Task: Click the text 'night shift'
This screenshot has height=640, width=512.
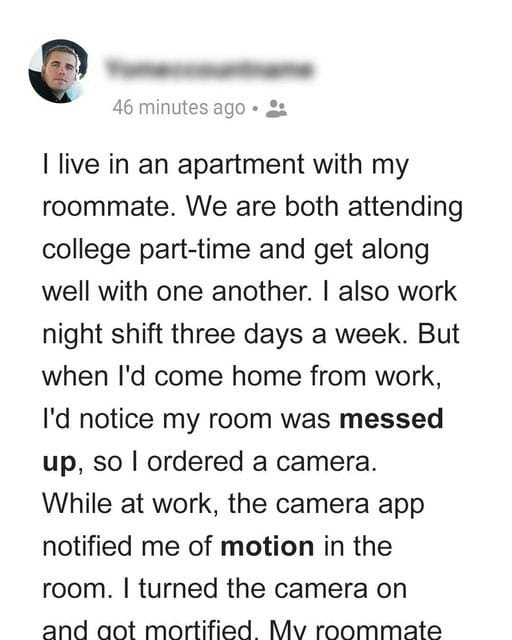Action: click(x=102, y=335)
